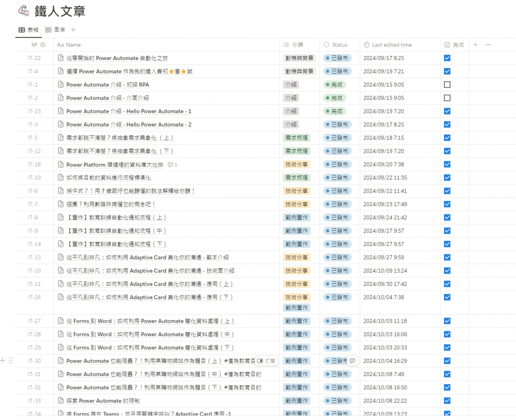Click page icon for IT-5 row
This screenshot has height=420, width=516.
60,138
